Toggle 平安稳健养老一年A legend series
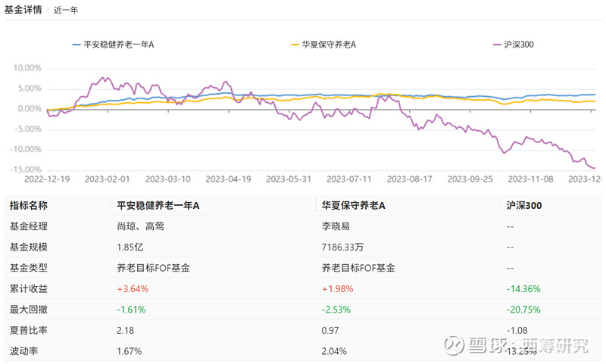606x364 pixels. click(x=113, y=45)
